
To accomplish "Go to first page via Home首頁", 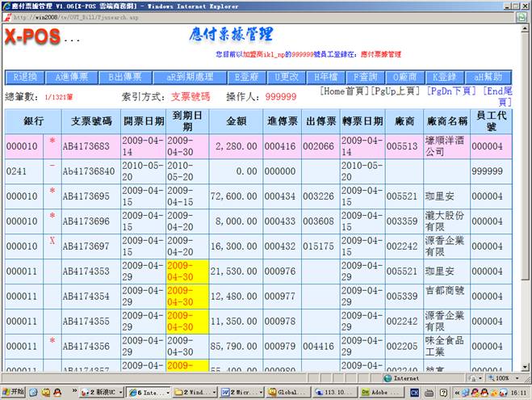I will click(345, 91).
